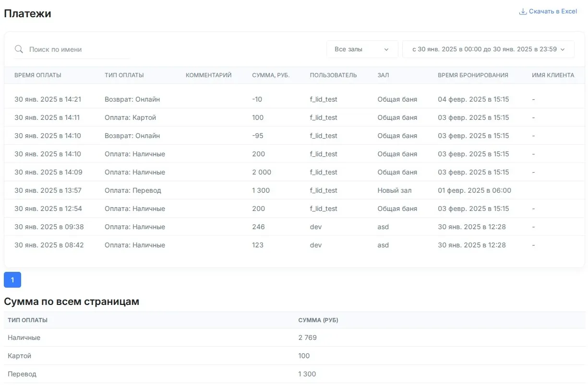Select the Оплата: Картой payment row
This screenshot has width=588, height=385.
(130, 117)
